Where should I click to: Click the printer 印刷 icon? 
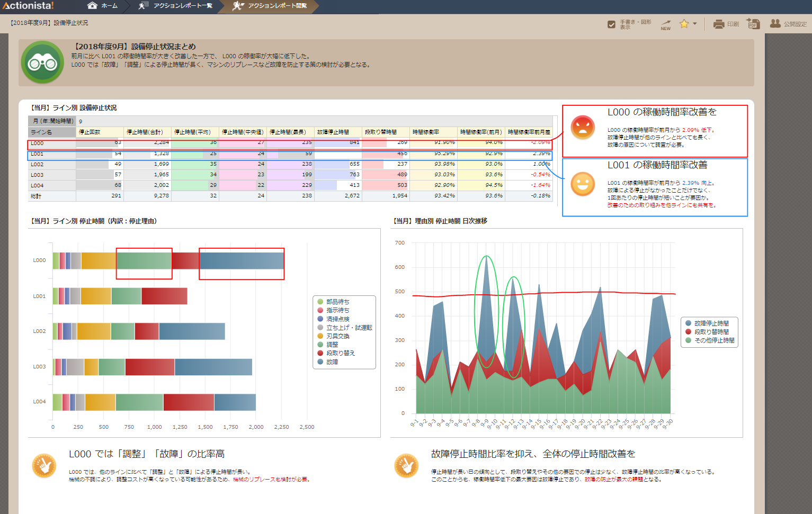click(719, 24)
